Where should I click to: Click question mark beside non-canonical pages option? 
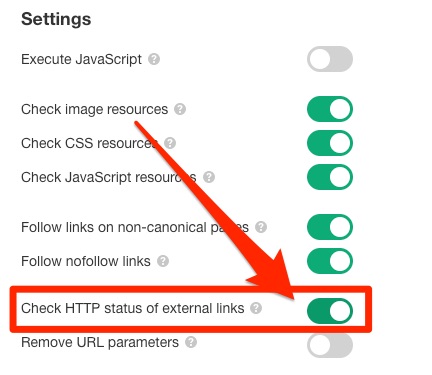pyautogui.click(x=261, y=227)
